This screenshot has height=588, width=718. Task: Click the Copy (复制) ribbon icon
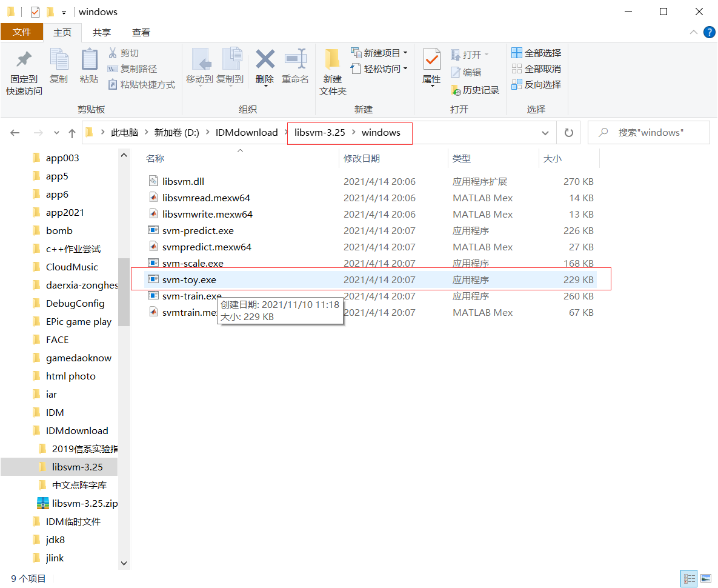tap(59, 59)
